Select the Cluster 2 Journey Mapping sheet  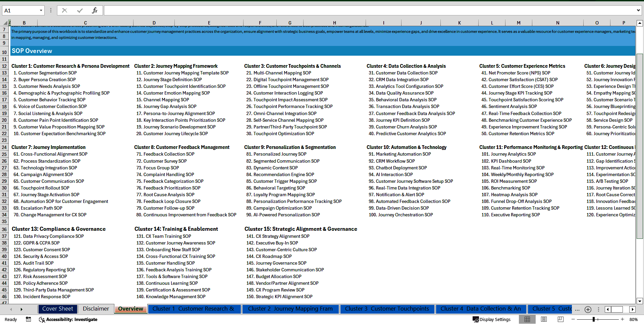290,309
